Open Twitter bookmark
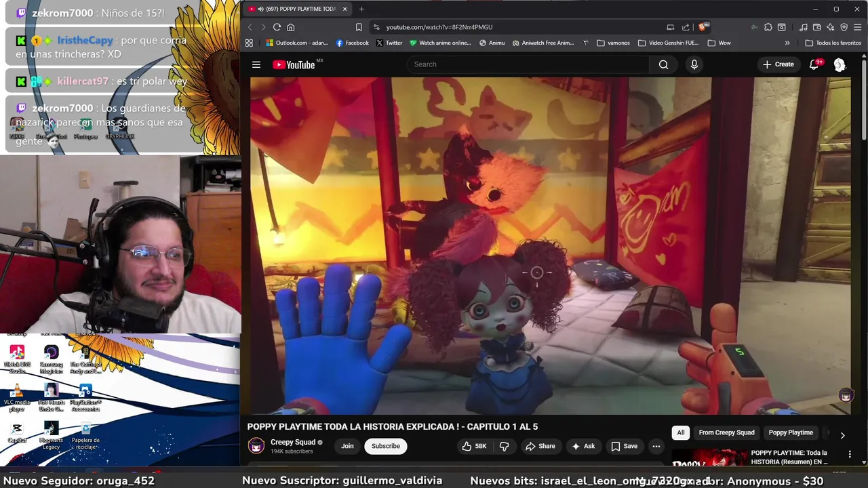The image size is (868, 488). point(389,43)
